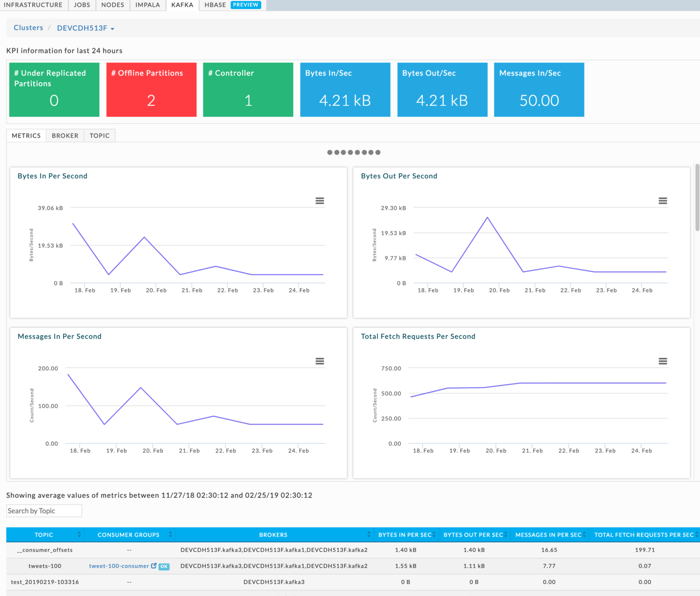Image resolution: width=700 pixels, height=596 pixels.
Task: Select the BROKER tab
Action: 65,135
